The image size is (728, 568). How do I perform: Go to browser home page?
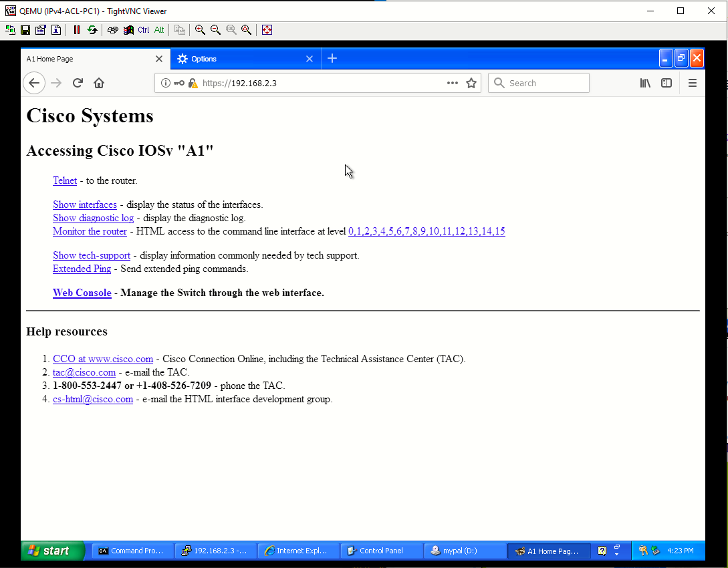[99, 83]
